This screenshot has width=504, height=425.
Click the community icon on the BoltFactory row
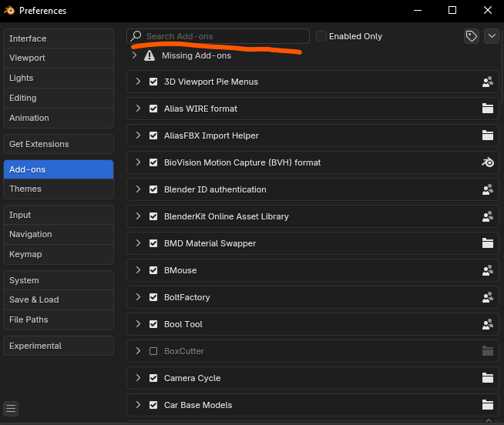pos(488,297)
